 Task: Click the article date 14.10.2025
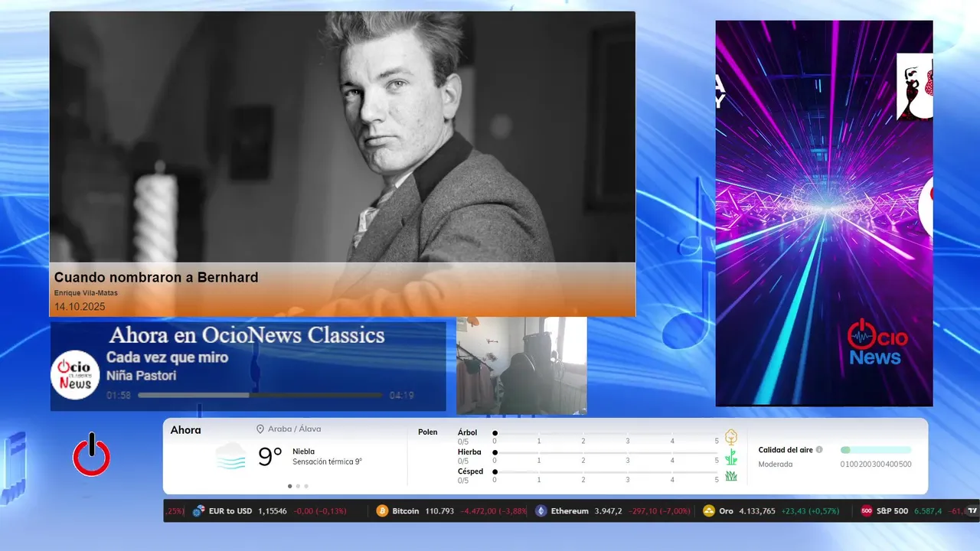point(80,307)
